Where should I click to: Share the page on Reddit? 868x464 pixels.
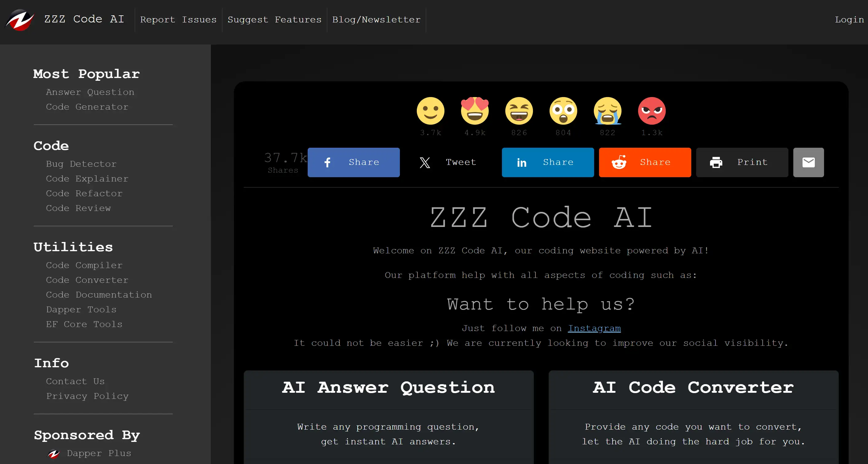[645, 162]
